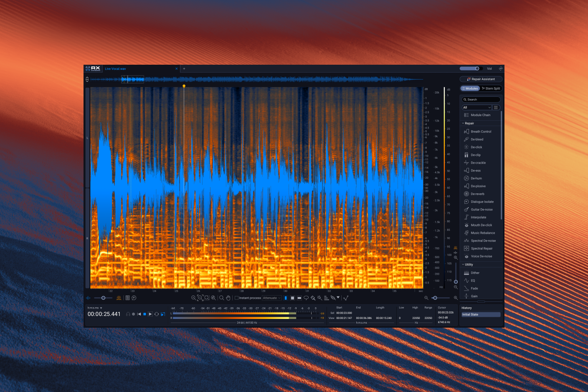Select the frequency selection tool
This screenshot has height=392, width=588.
(x=299, y=298)
